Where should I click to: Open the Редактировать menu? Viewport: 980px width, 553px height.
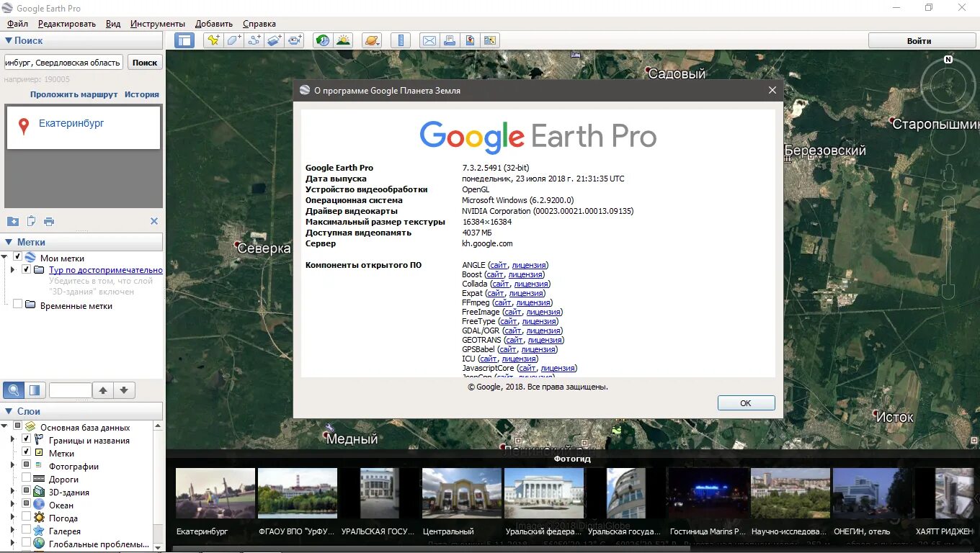(x=67, y=24)
